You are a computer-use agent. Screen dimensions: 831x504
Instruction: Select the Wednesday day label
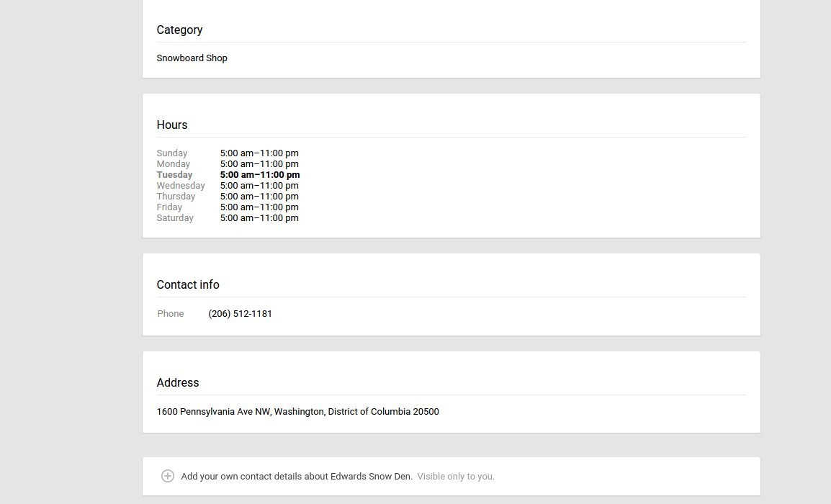pos(181,185)
